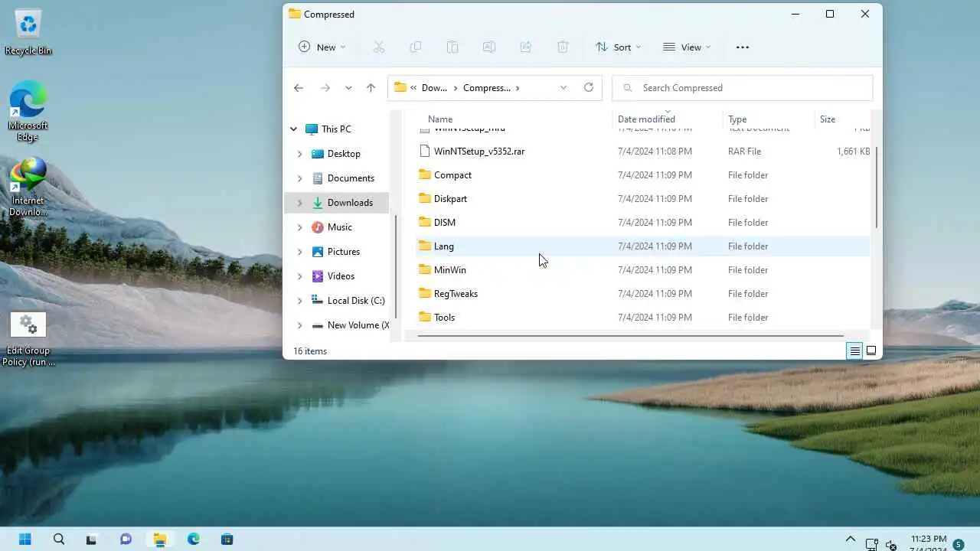
Task: Switch to large thumbnails view icon
Action: [871, 350]
